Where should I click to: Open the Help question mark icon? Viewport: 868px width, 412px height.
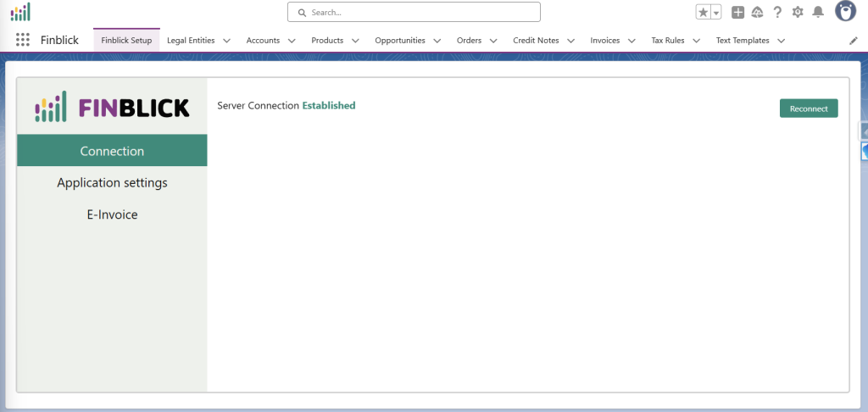777,12
